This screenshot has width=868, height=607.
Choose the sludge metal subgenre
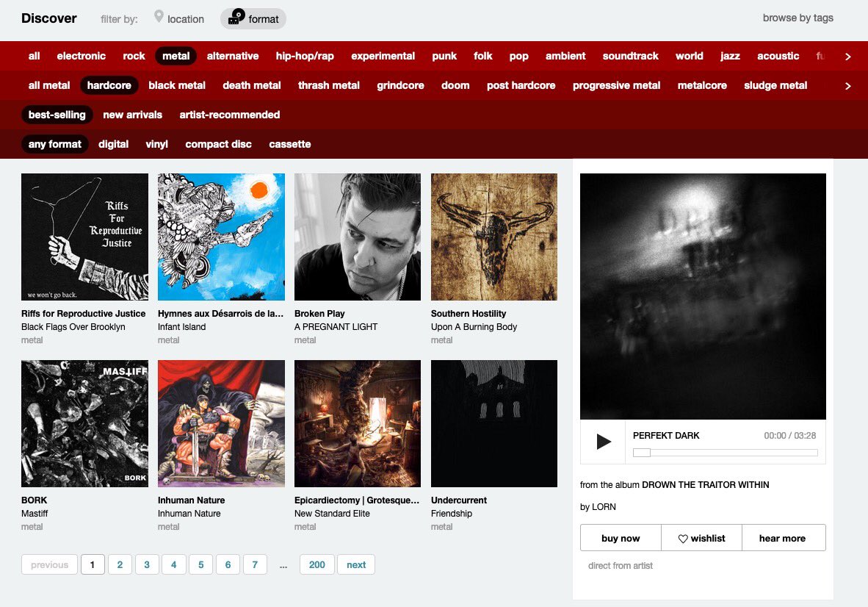pos(775,85)
